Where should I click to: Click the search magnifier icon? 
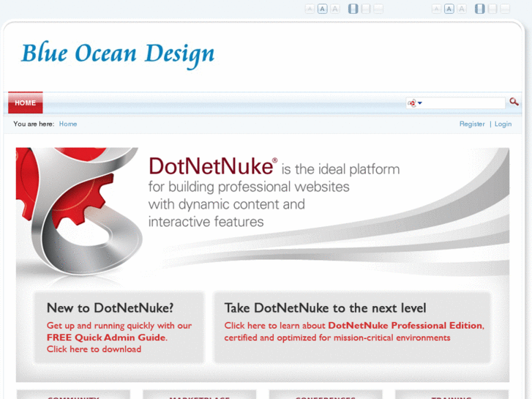click(x=514, y=102)
